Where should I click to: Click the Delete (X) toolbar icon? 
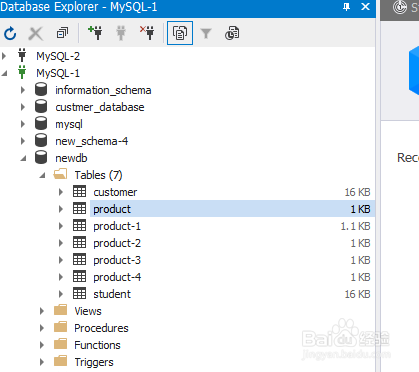coord(36,33)
